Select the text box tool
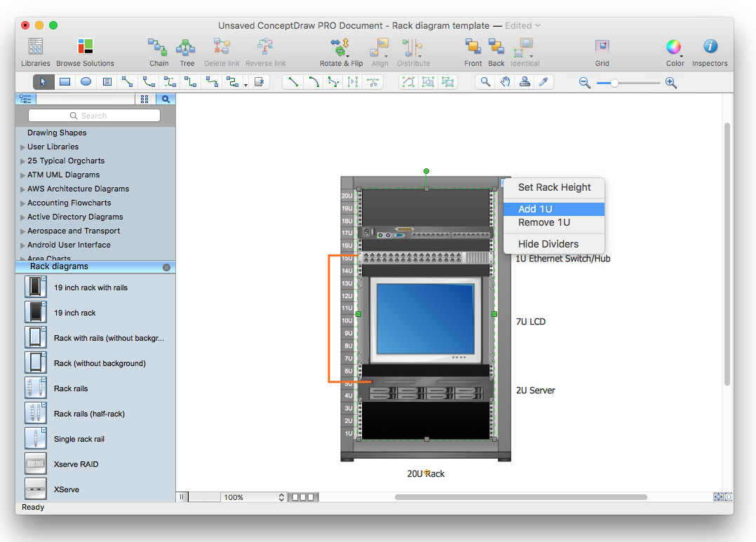Screen dimensions: 756x542 point(107,82)
